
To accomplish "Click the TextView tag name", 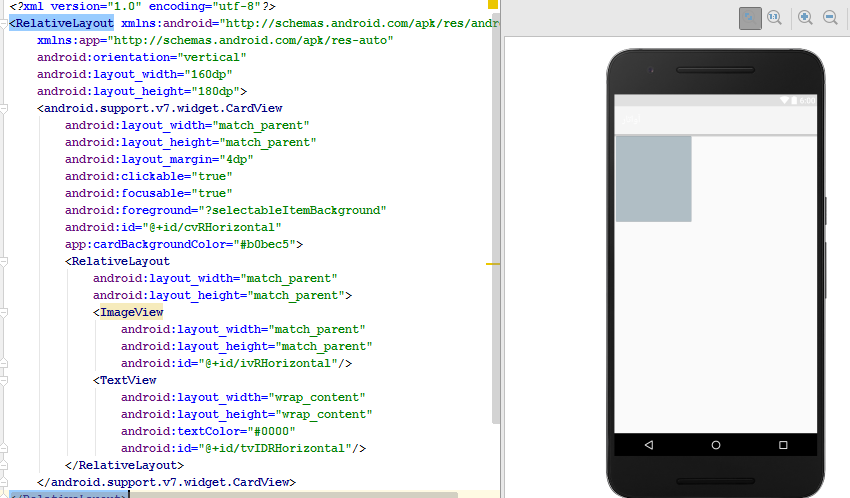I will pos(128,380).
